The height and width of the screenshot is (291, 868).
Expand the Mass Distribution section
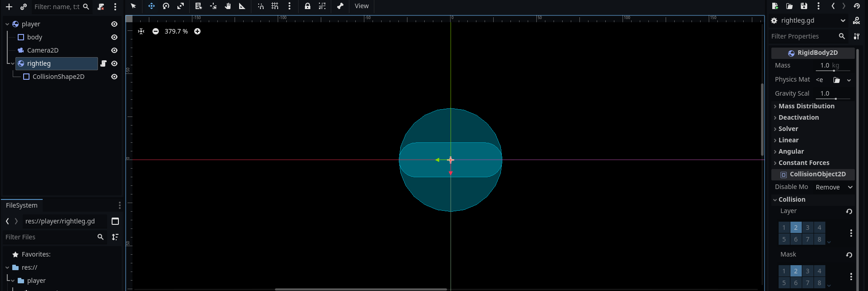point(806,106)
